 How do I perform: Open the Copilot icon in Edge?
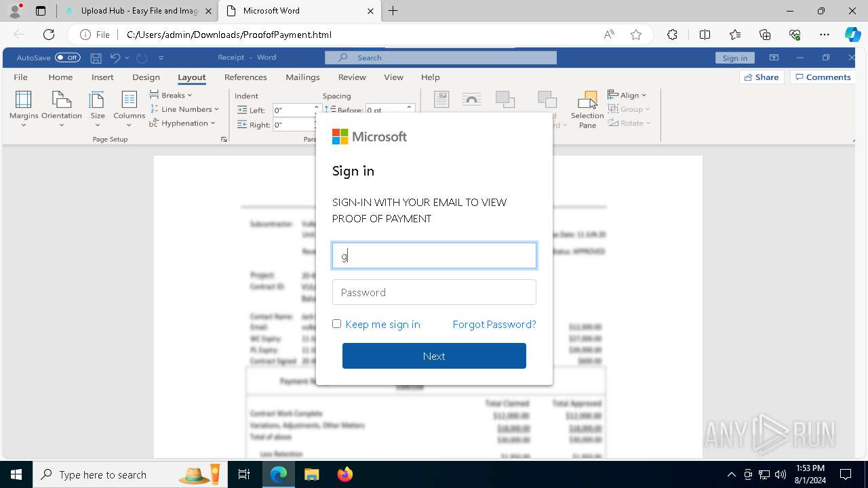pos(852,35)
